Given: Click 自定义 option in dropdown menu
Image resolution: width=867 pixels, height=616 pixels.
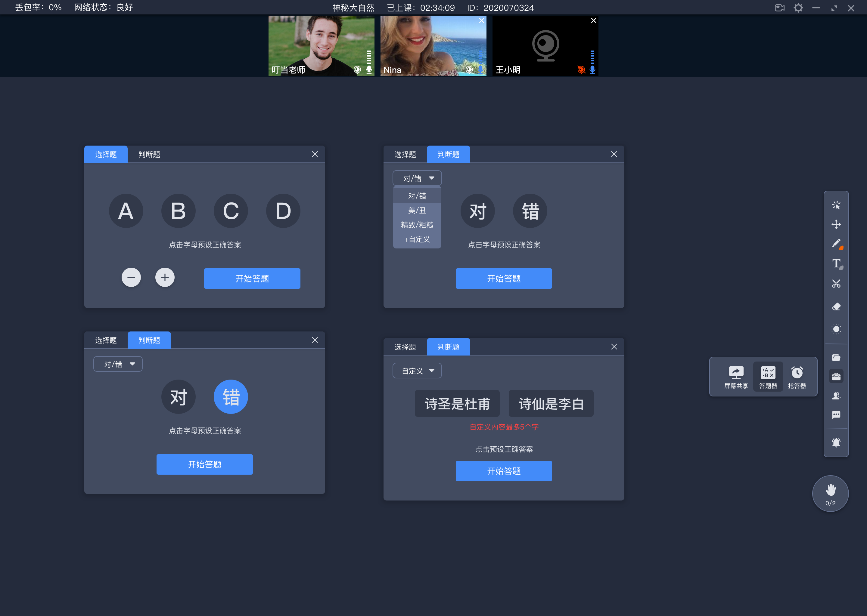Looking at the screenshot, I should [415, 239].
